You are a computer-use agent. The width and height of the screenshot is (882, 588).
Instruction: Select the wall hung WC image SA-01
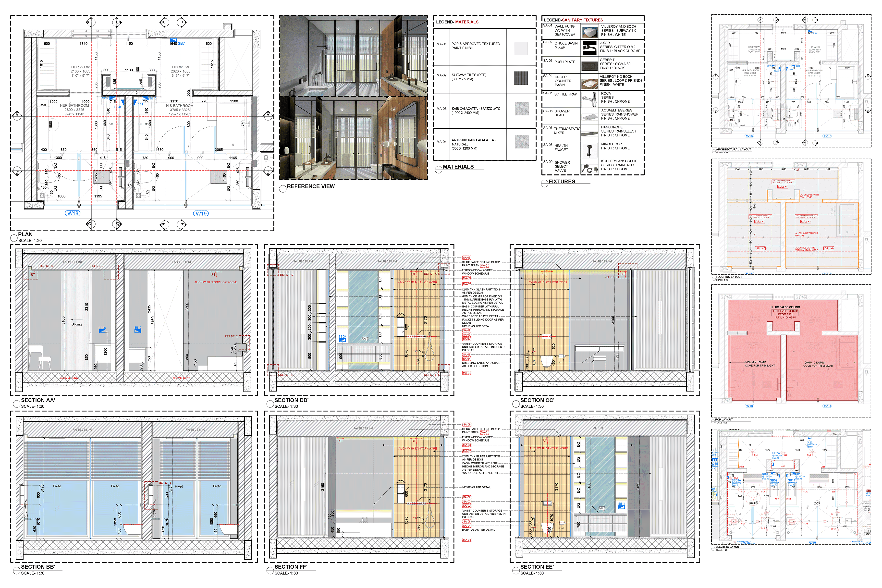[x=590, y=32]
